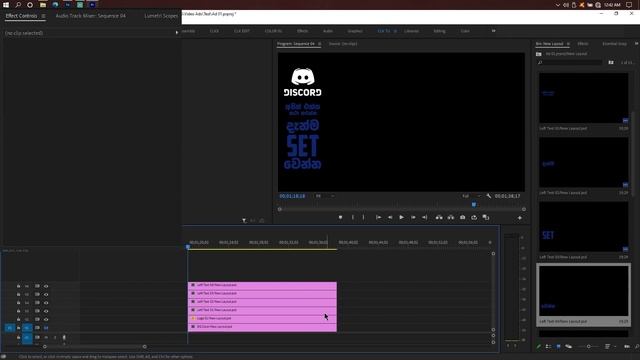Open the Lumetri Scopes tab

[161, 16]
